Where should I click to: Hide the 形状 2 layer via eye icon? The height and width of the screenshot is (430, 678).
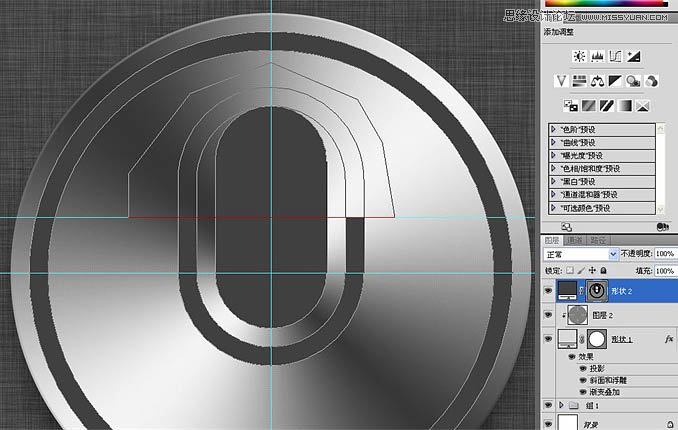548,291
